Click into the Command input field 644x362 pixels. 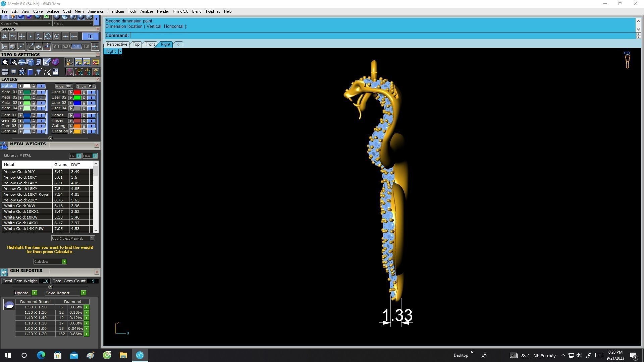[x=382, y=36]
